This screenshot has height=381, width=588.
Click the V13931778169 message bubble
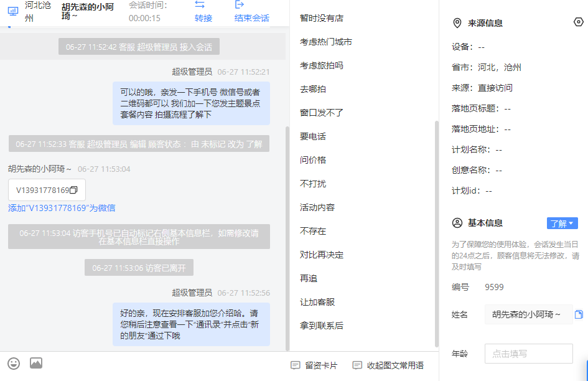click(47, 190)
